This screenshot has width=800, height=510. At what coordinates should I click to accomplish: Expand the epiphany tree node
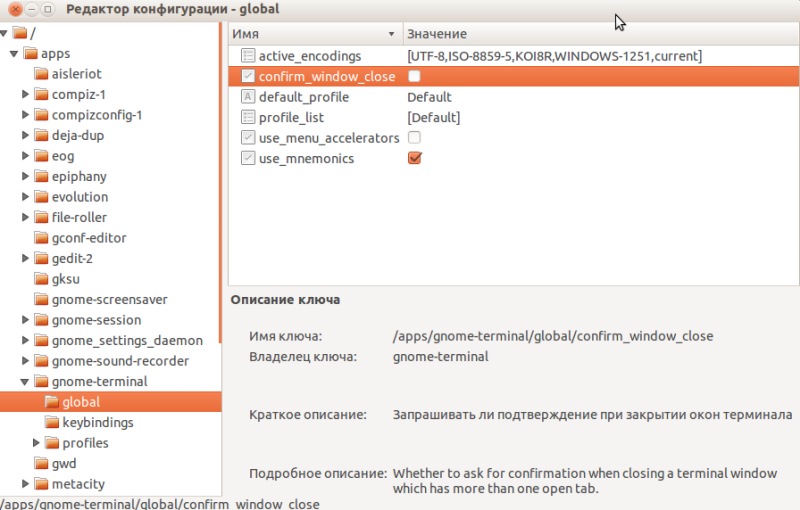pos(25,176)
